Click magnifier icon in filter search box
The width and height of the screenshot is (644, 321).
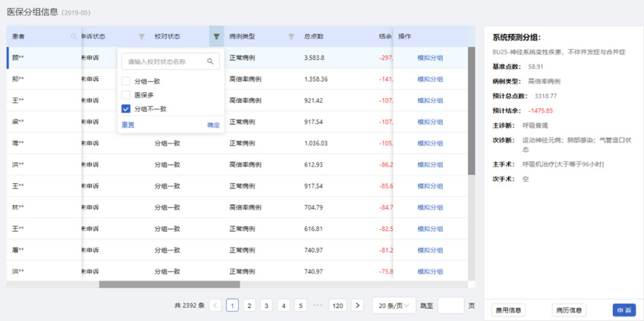[211, 61]
